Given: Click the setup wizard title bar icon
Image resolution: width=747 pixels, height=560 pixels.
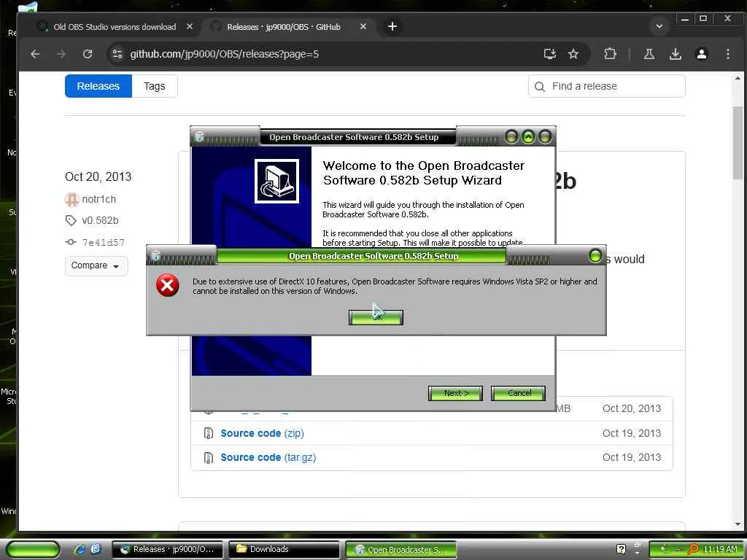Looking at the screenshot, I should pos(200,137).
